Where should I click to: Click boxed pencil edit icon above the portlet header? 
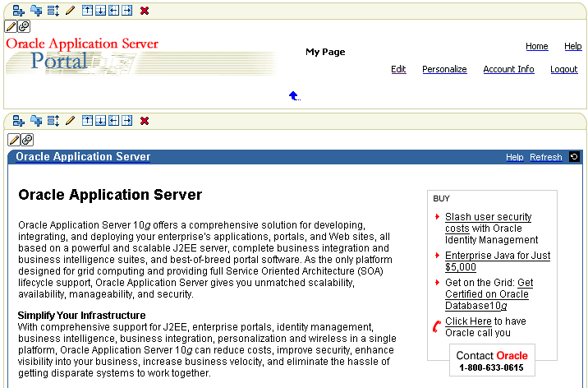pos(14,140)
